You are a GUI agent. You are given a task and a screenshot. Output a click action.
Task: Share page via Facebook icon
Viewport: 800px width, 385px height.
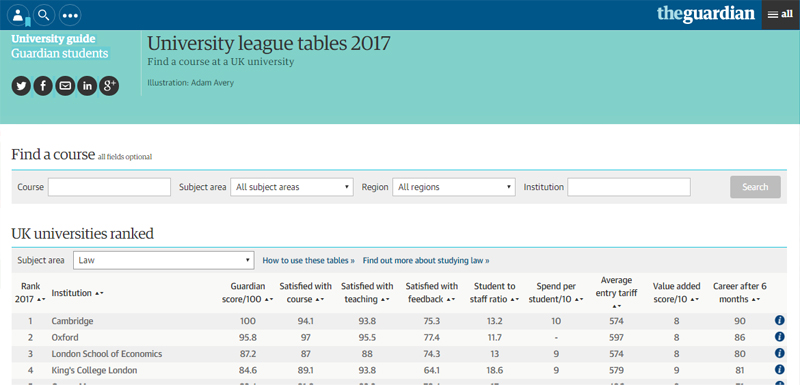point(43,86)
